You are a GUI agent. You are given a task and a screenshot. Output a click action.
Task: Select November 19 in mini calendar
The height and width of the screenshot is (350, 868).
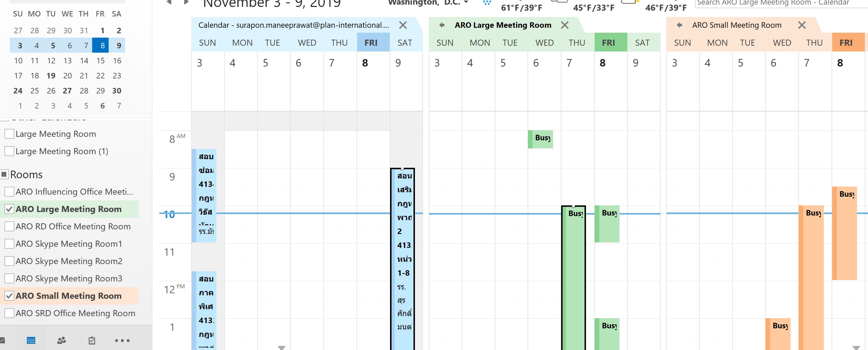(51, 75)
